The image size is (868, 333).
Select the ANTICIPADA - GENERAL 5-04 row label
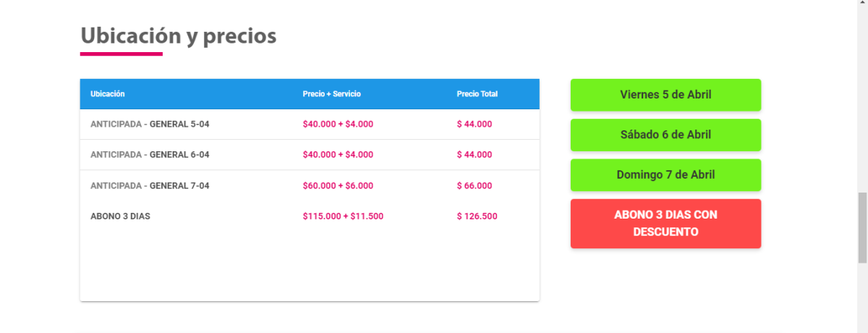tap(150, 124)
